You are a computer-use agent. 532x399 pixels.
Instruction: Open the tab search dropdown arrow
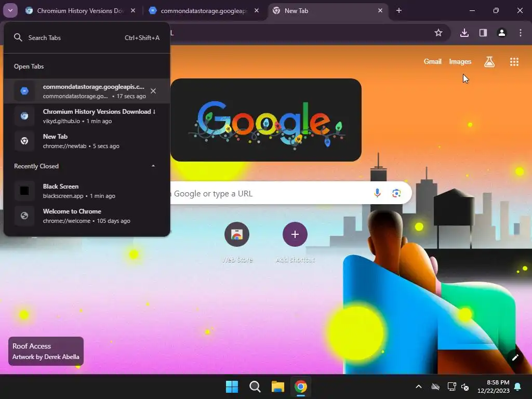coord(10,10)
